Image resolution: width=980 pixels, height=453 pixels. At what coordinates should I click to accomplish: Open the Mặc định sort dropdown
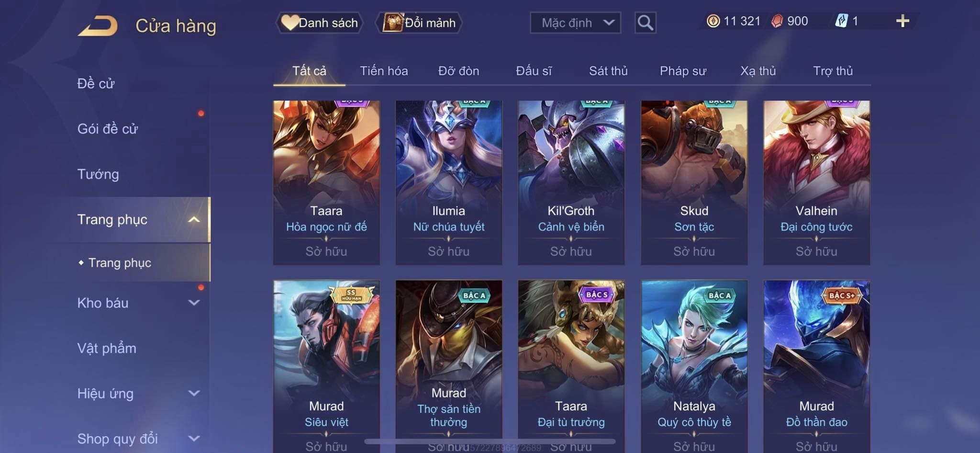tap(575, 23)
